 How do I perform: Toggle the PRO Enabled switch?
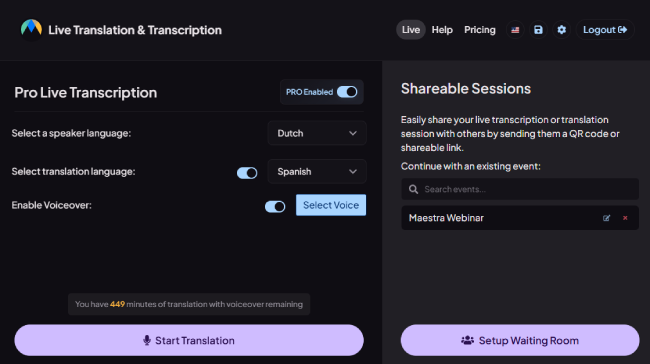347,92
